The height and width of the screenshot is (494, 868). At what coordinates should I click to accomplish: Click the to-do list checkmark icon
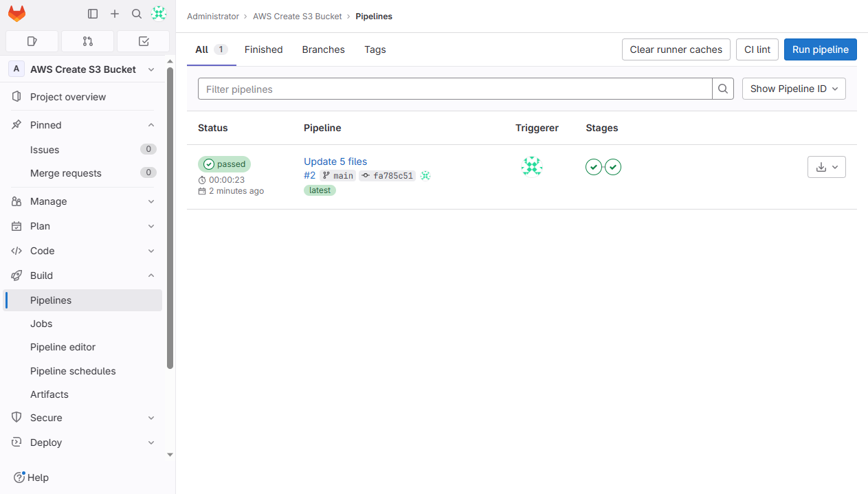(x=143, y=41)
